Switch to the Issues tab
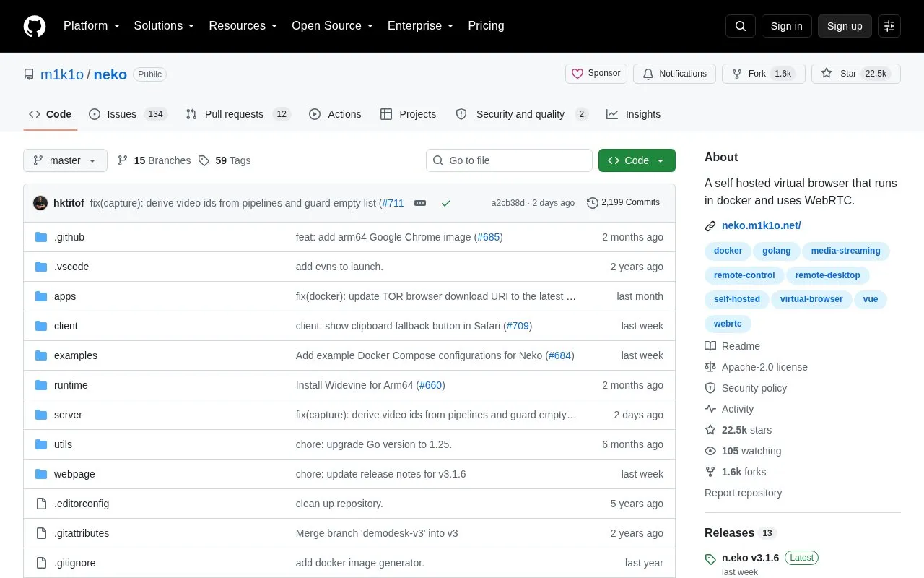 coord(128,114)
